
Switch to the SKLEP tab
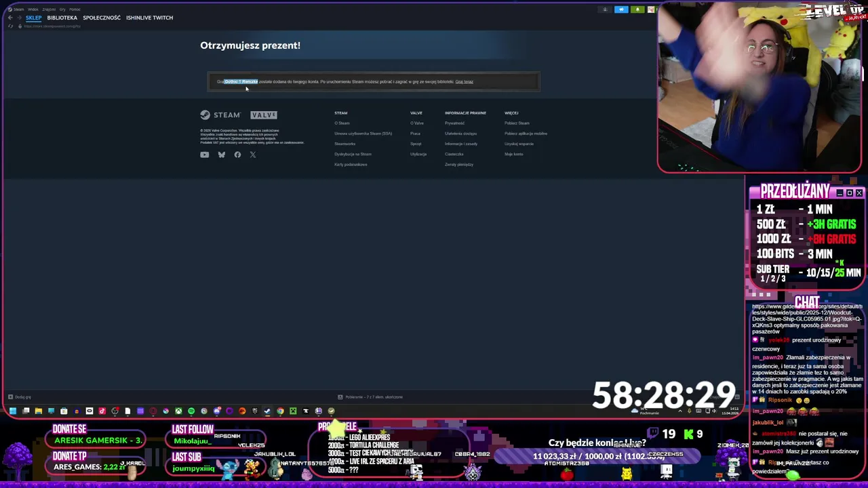[33, 18]
